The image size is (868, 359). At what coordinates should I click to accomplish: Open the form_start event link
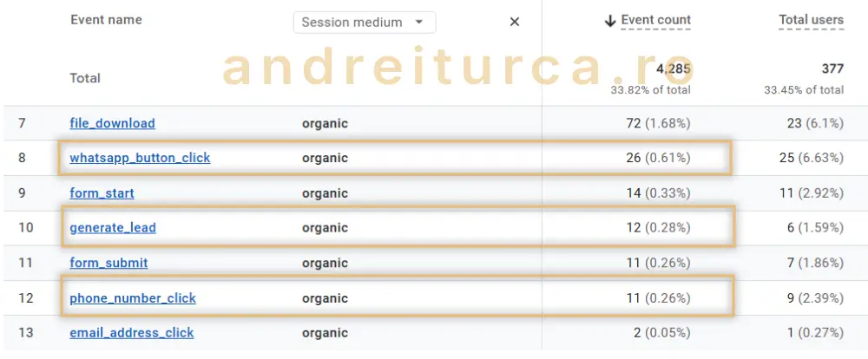click(x=102, y=193)
